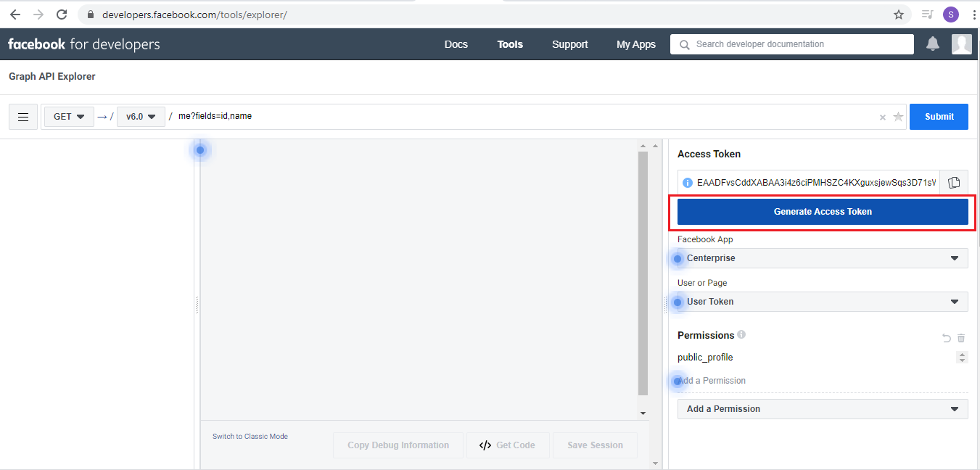Click the Generate Access Token button

point(823,212)
